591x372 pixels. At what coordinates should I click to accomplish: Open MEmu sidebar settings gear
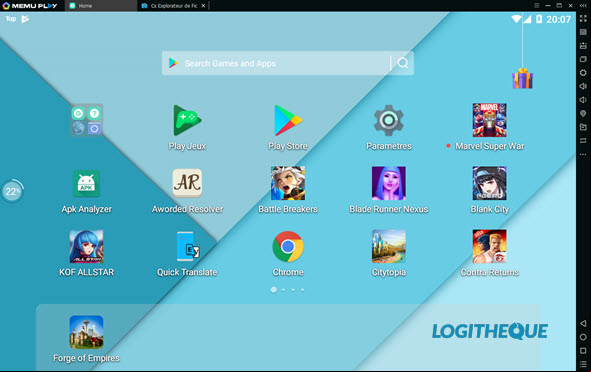coord(583,73)
